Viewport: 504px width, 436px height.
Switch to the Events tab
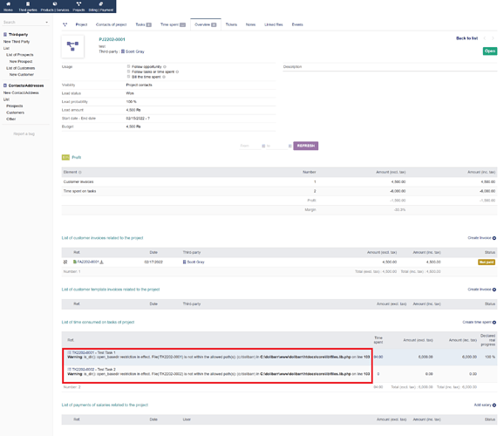tap(297, 24)
